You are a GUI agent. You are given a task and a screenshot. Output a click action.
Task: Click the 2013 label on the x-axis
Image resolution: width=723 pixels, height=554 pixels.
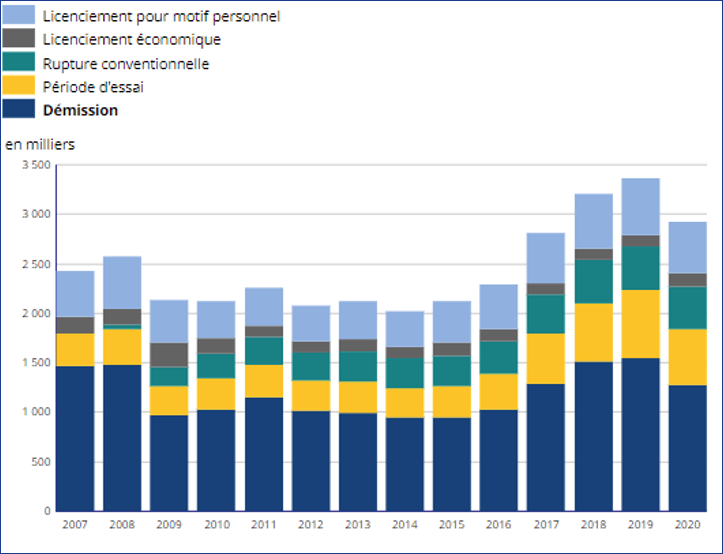(x=357, y=524)
